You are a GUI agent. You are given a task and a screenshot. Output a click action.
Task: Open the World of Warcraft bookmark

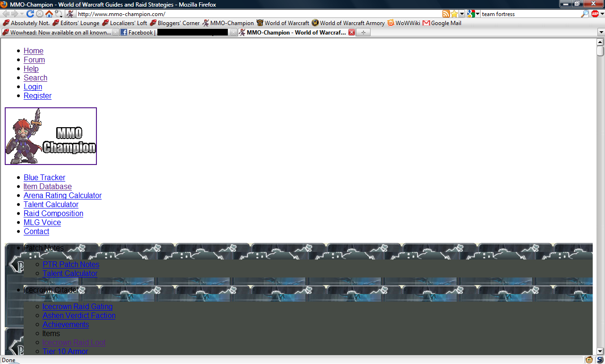[x=283, y=23]
